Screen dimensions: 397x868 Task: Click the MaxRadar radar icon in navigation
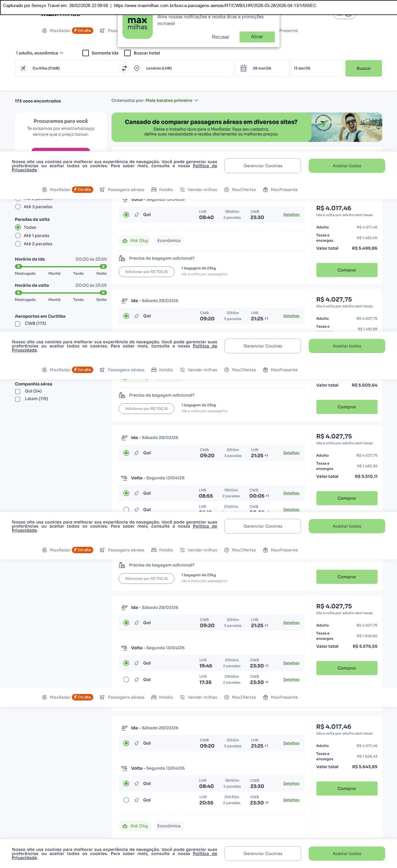pyautogui.click(x=44, y=190)
